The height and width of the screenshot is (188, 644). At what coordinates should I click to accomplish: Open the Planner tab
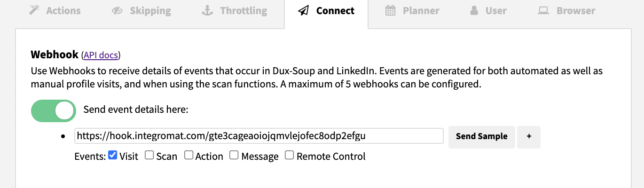pos(412,11)
